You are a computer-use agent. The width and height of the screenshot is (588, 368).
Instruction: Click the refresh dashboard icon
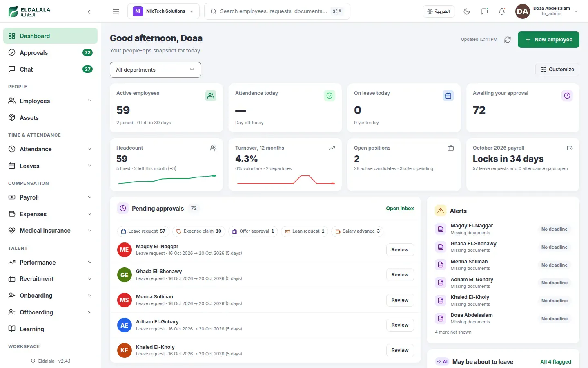pos(508,40)
